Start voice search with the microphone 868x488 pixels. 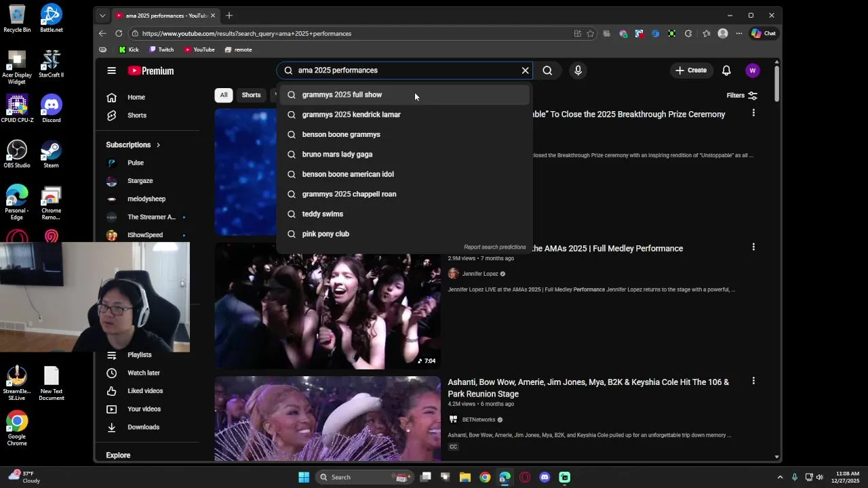click(x=578, y=70)
